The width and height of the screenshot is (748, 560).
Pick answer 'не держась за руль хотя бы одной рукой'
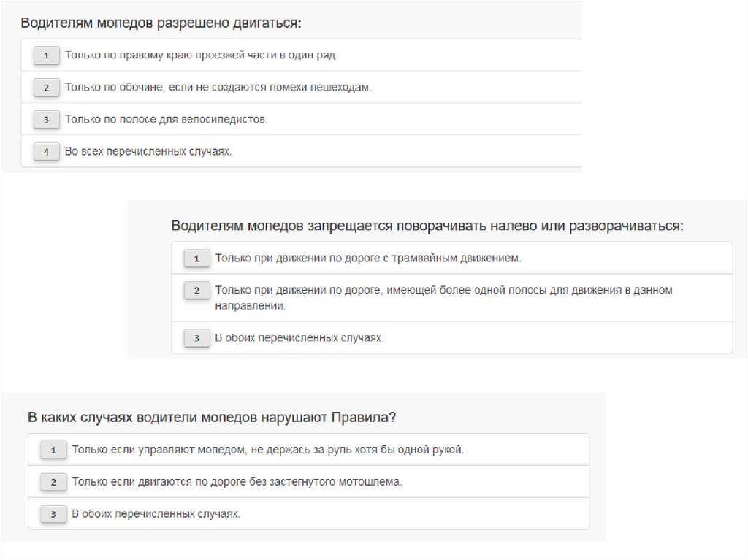pyautogui.click(x=268, y=450)
